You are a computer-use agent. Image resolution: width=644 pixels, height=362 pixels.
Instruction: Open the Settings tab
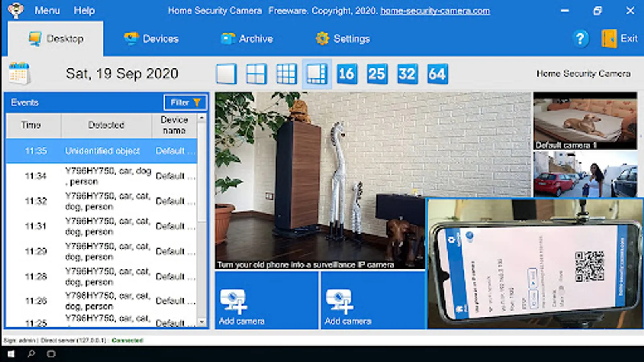pyautogui.click(x=343, y=39)
